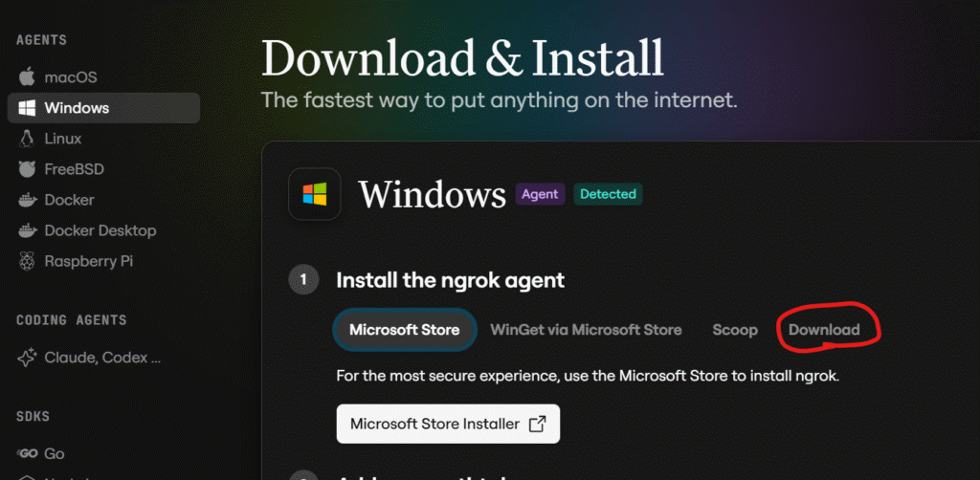The height and width of the screenshot is (480, 980).
Task: Select Windows in the Agents sidebar
Action: pyautogui.click(x=103, y=108)
